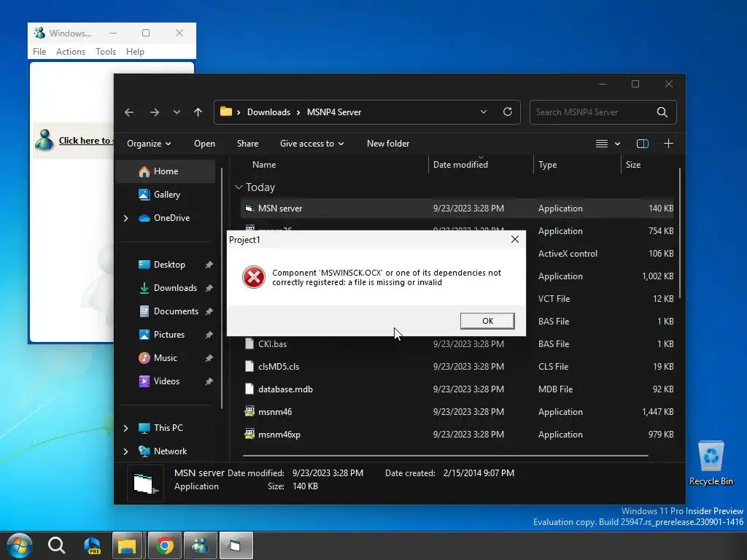This screenshot has height=560, width=747.
Task: Open the Give access to menu
Action: 312,144
